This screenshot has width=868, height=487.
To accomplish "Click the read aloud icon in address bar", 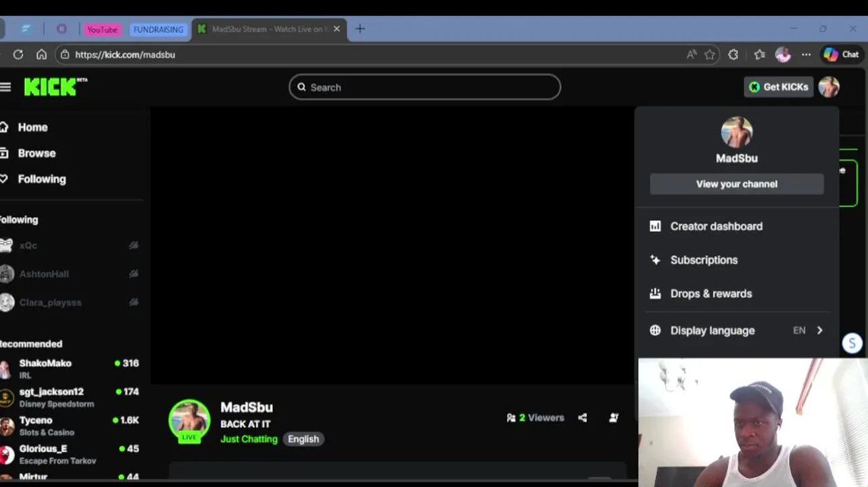I will (691, 55).
